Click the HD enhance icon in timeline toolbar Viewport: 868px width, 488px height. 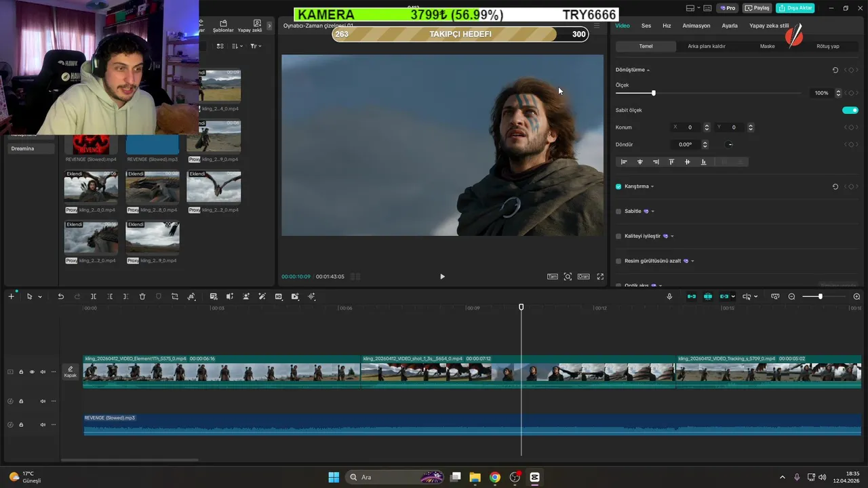pos(279,297)
